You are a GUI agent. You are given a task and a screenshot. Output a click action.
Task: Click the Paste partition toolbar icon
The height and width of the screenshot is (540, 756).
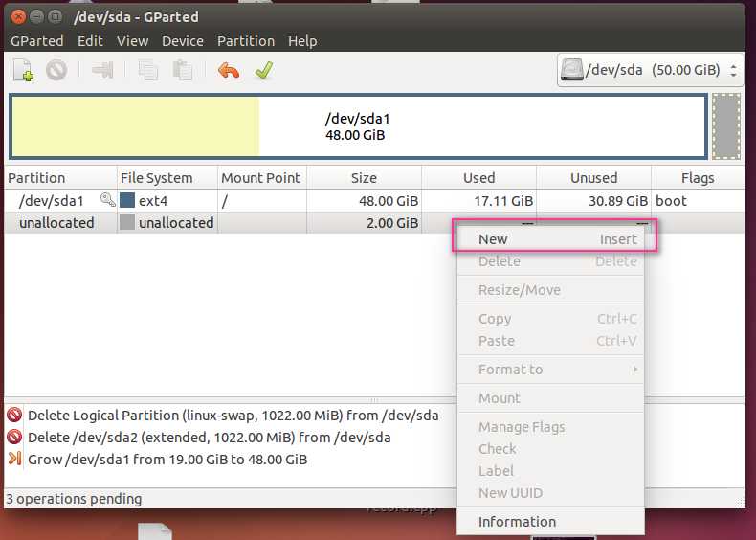(183, 71)
